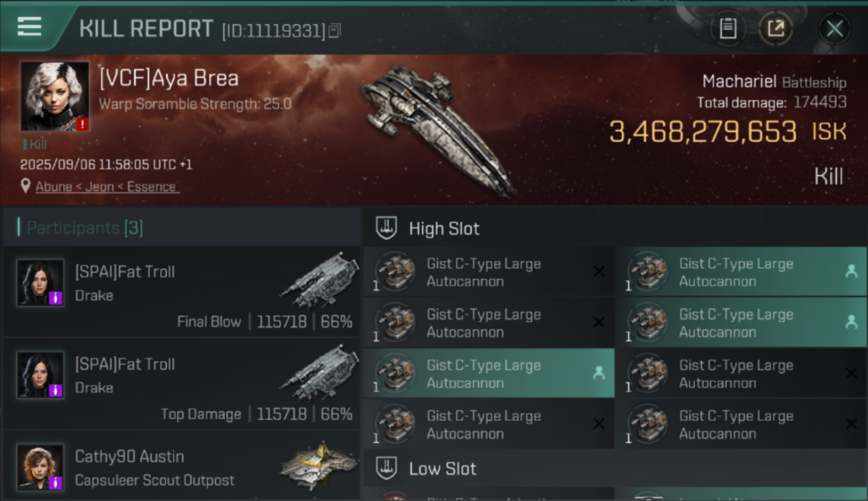Screen dimensions: 868x501
Task: Open the Abune < Jeon < Essence link
Action: click(x=105, y=187)
